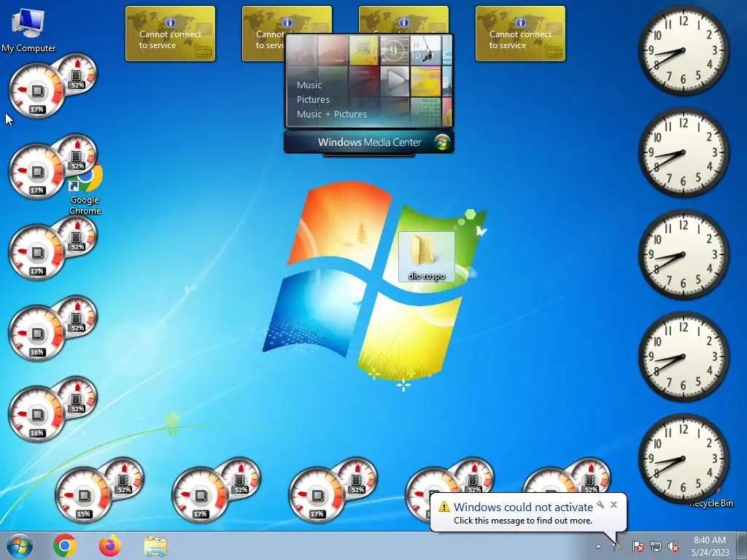Click the play-arrow tile in the Media Center gadget
Viewport: 747px width, 560px height.
[x=395, y=81]
